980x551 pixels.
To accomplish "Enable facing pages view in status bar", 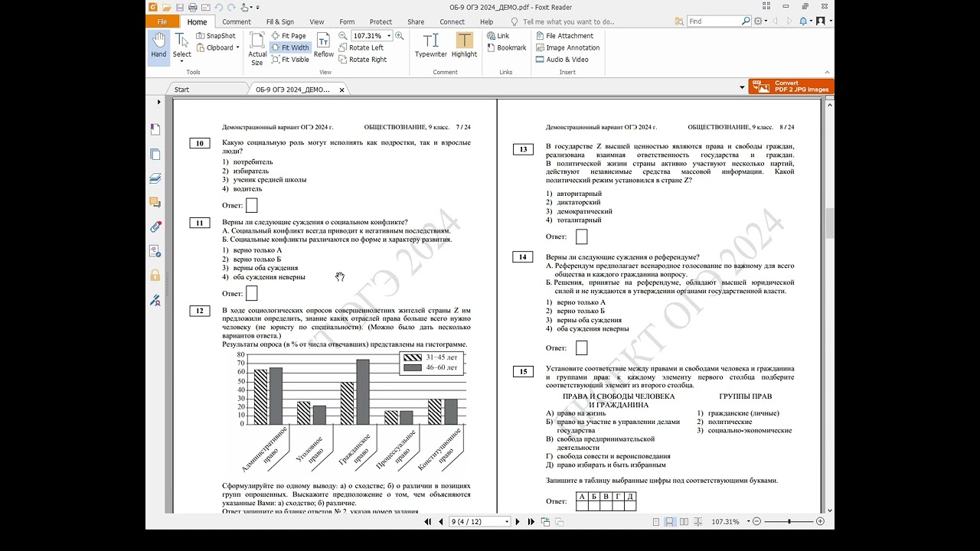I will [x=684, y=522].
